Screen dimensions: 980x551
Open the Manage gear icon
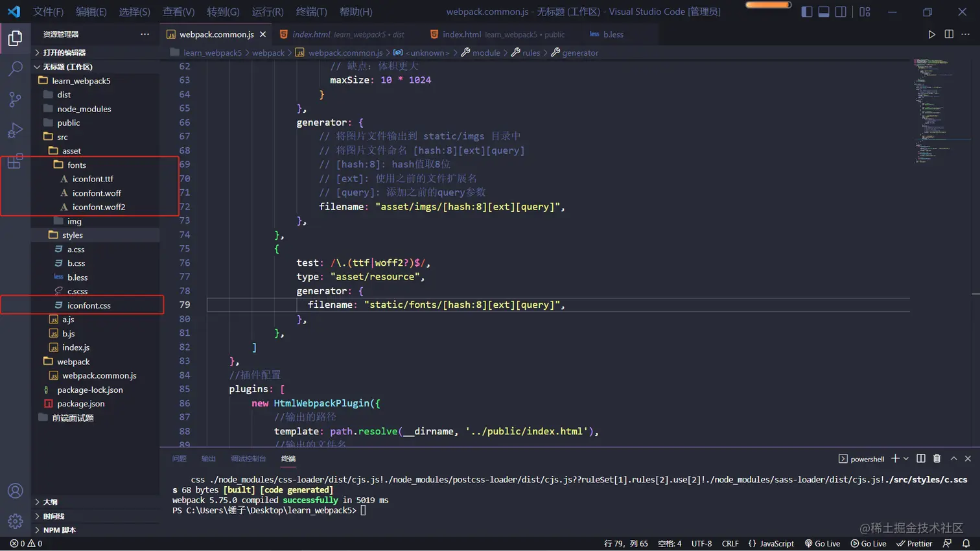point(15,521)
